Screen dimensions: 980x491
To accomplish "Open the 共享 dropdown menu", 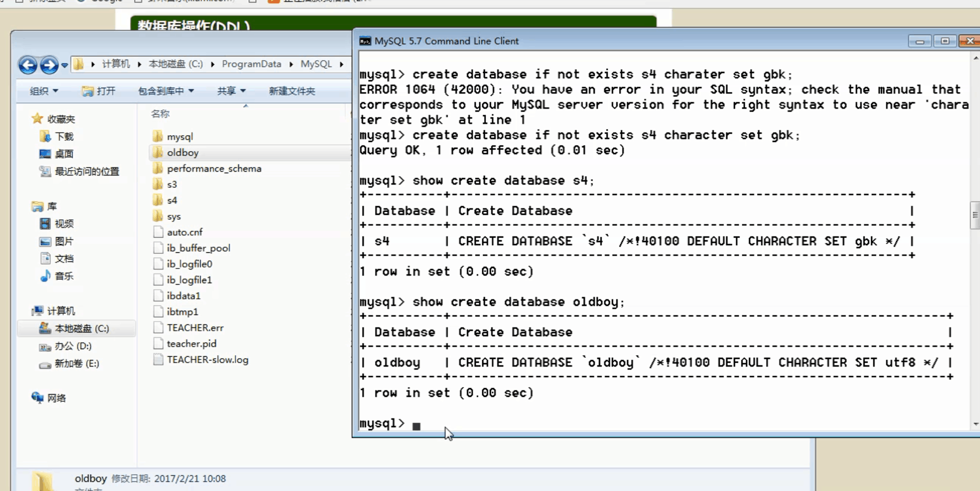I will coord(231,91).
